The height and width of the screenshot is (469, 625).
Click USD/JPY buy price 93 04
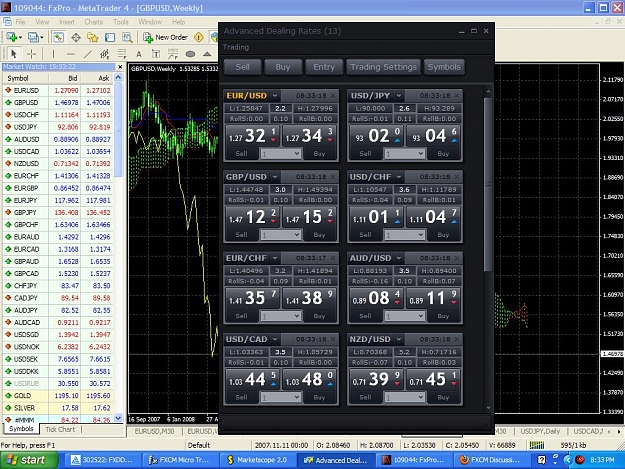coord(433,136)
